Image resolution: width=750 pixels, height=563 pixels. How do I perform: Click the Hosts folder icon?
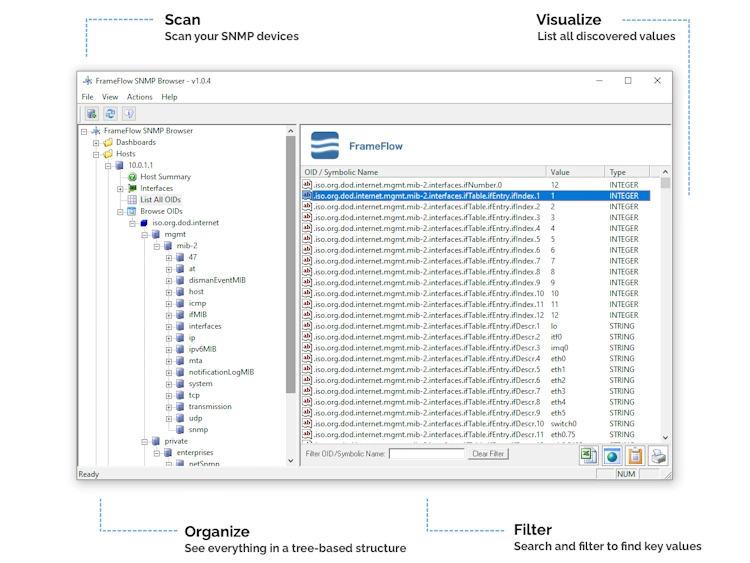click(109, 154)
